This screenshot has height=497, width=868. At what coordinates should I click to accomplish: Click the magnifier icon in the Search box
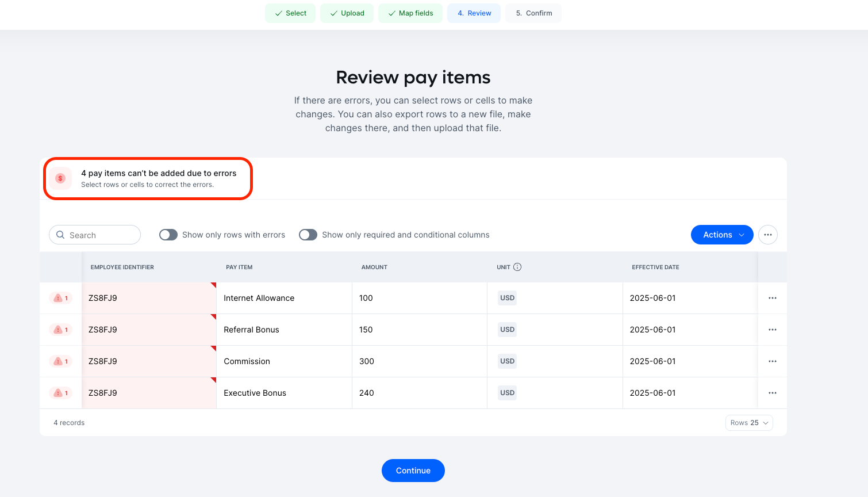tap(60, 235)
